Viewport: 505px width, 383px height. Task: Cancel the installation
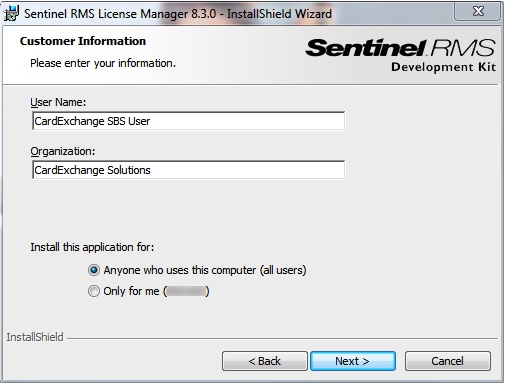pos(447,361)
